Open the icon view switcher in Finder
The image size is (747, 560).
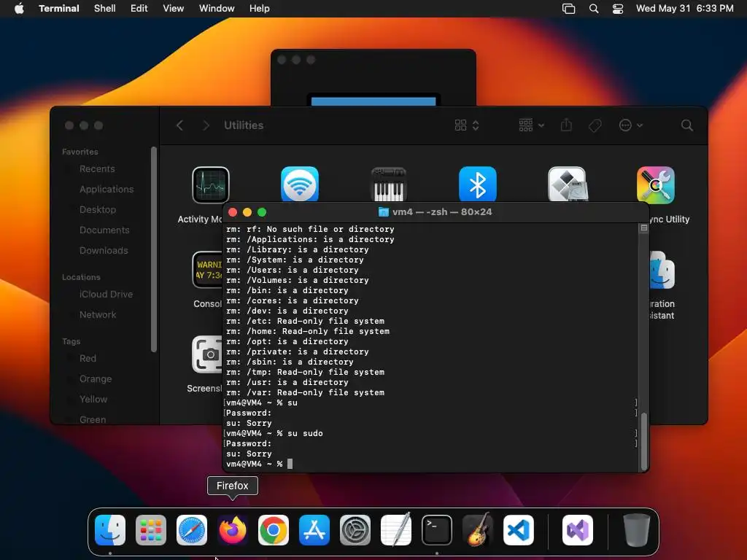click(x=467, y=125)
